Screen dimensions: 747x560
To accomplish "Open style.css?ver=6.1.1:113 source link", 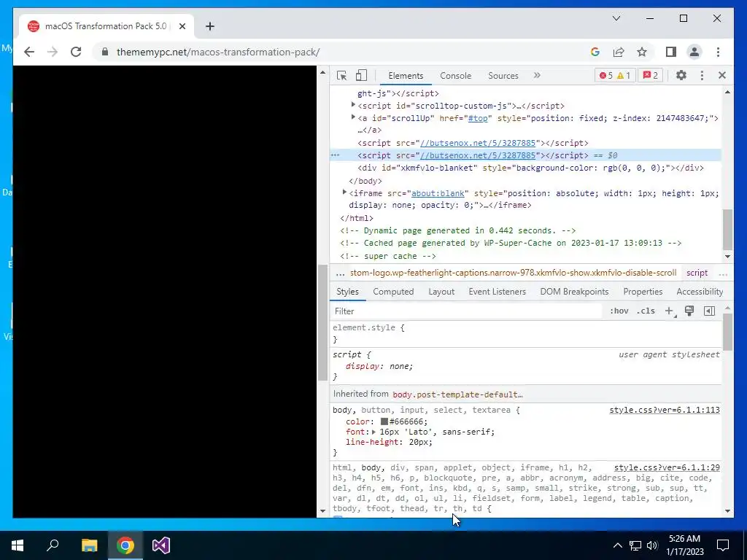I will (665, 410).
